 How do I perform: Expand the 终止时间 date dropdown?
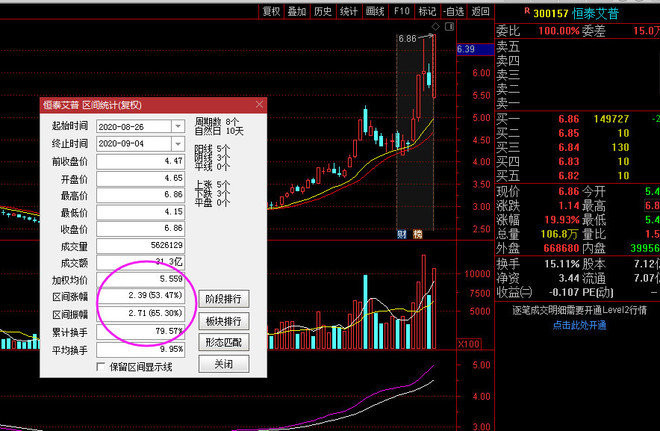pyautogui.click(x=178, y=143)
